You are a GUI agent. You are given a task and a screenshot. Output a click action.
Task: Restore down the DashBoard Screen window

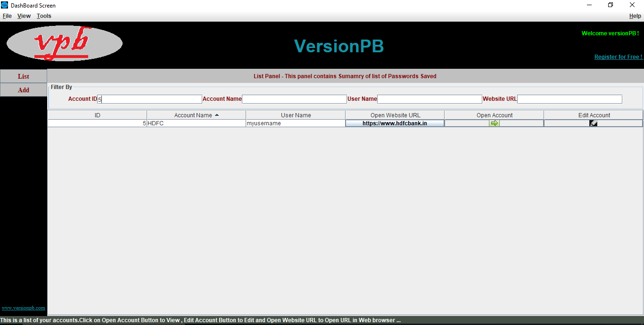coord(611,5)
